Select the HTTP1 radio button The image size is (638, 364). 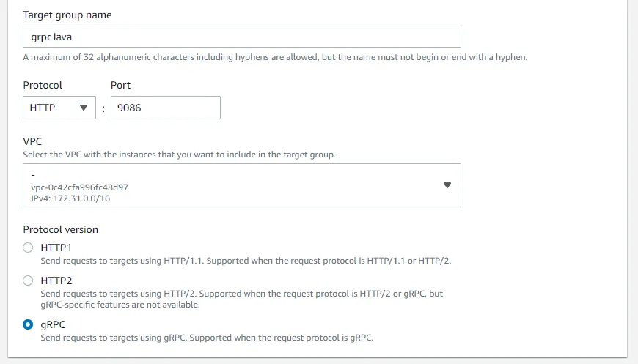pyautogui.click(x=29, y=248)
